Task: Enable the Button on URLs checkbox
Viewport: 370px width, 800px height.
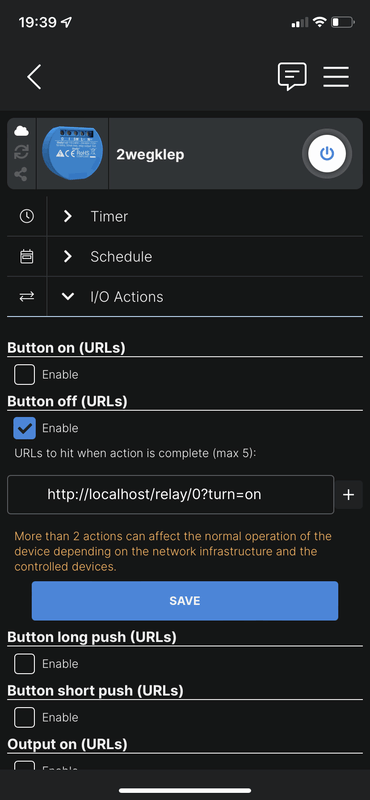Action: click(x=24, y=374)
